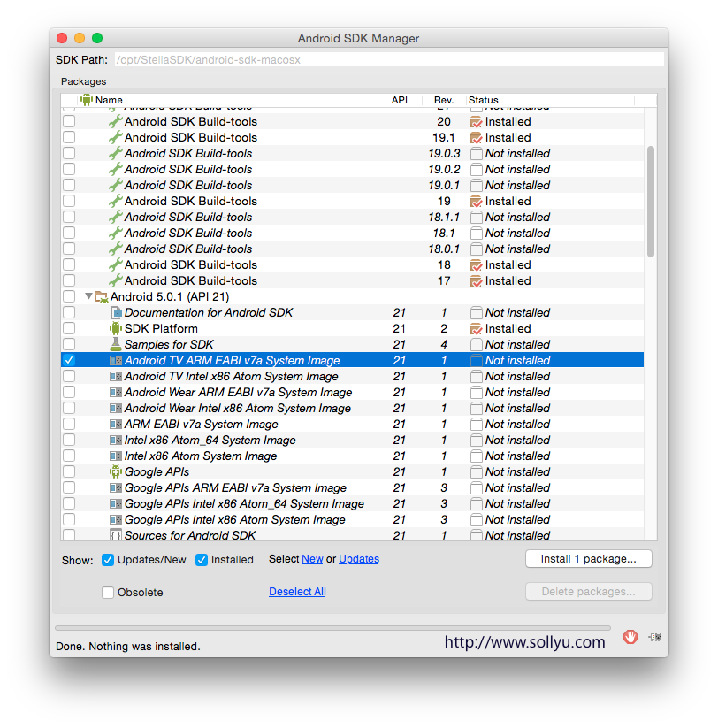The height and width of the screenshot is (728, 718).
Task: Click the Android 5.0.1 folder icon
Action: (x=101, y=296)
